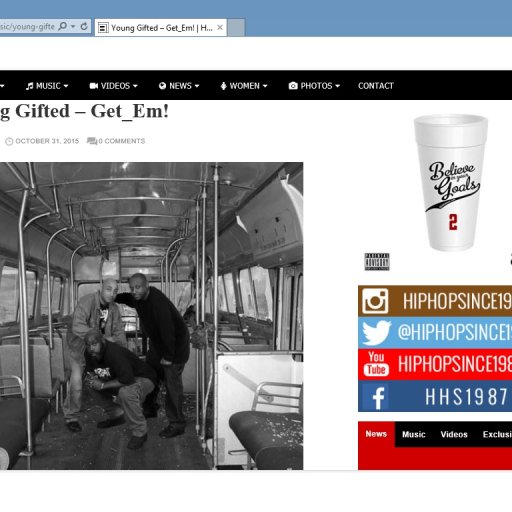The image size is (512, 512).
Task: Open the YouTube HIPHOPSINCE banner
Action: tap(435, 364)
